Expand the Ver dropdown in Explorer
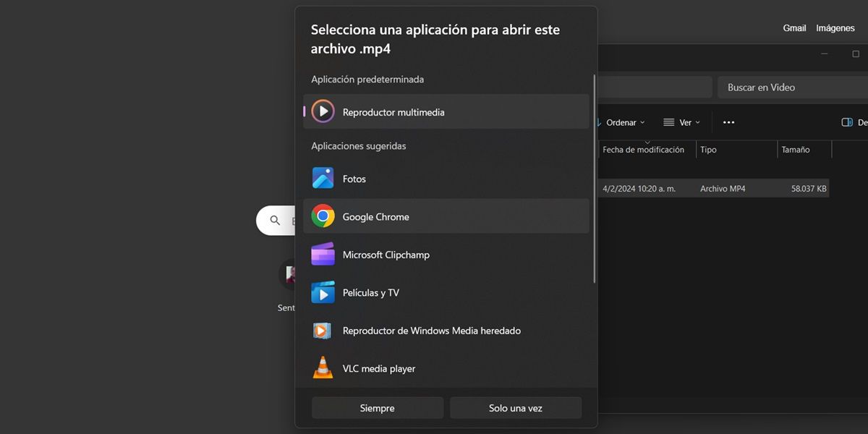This screenshot has width=868, height=434. (681, 122)
